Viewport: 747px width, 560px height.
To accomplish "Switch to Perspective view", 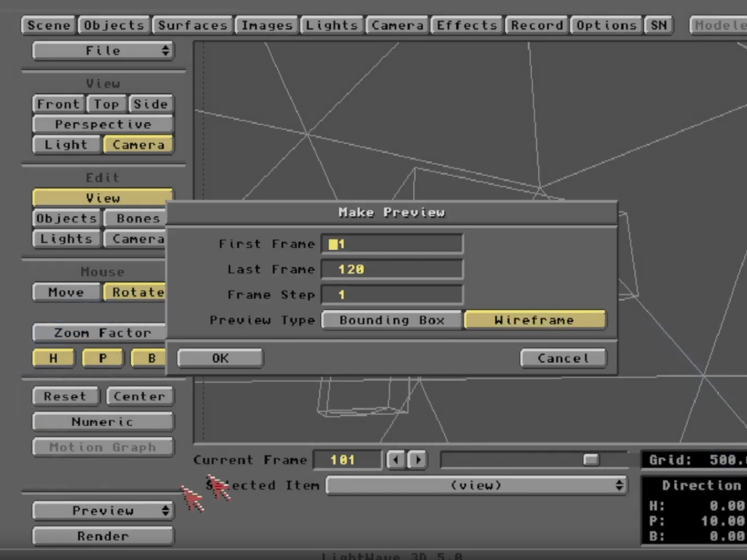I will pyautogui.click(x=103, y=124).
